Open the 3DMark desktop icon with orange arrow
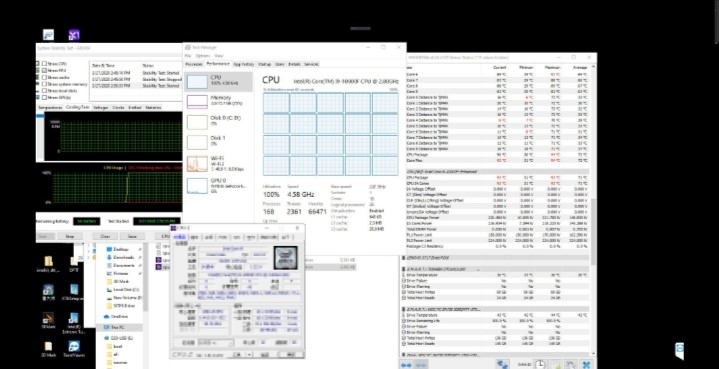Viewport: 719px width, 369px height. pyautogui.click(x=48, y=319)
